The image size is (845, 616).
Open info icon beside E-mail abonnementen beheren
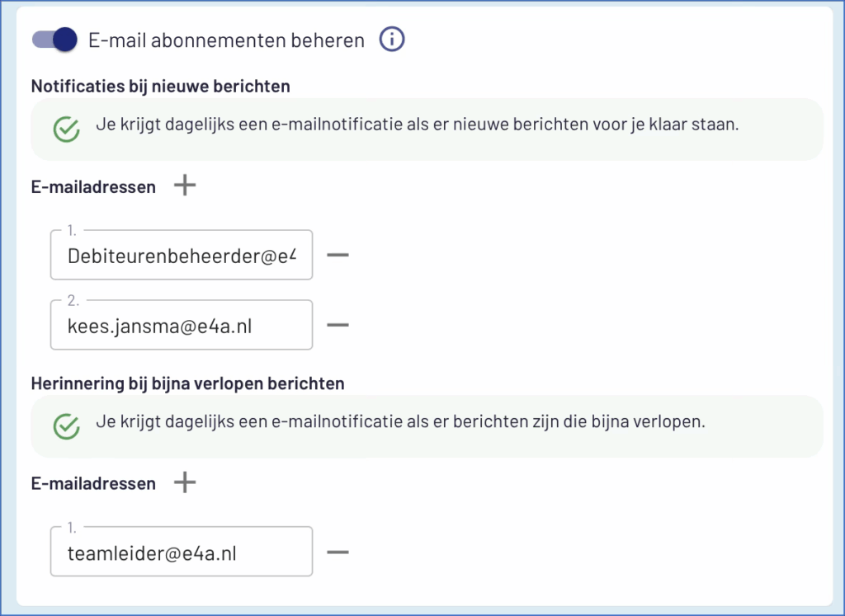coord(392,39)
